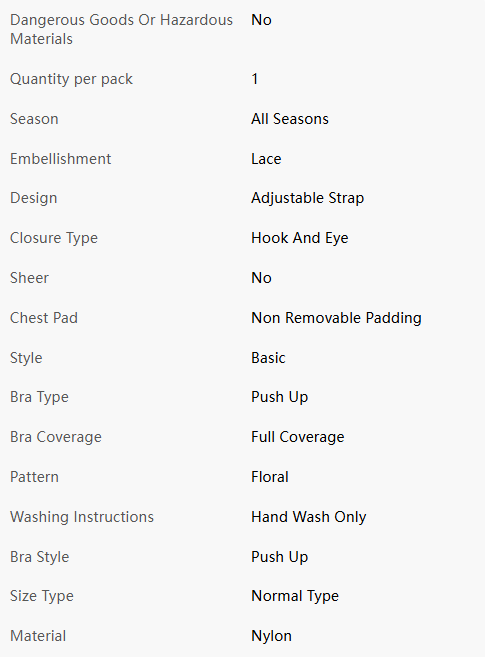Click the Basic style value
The image size is (486, 657).
[268, 358]
